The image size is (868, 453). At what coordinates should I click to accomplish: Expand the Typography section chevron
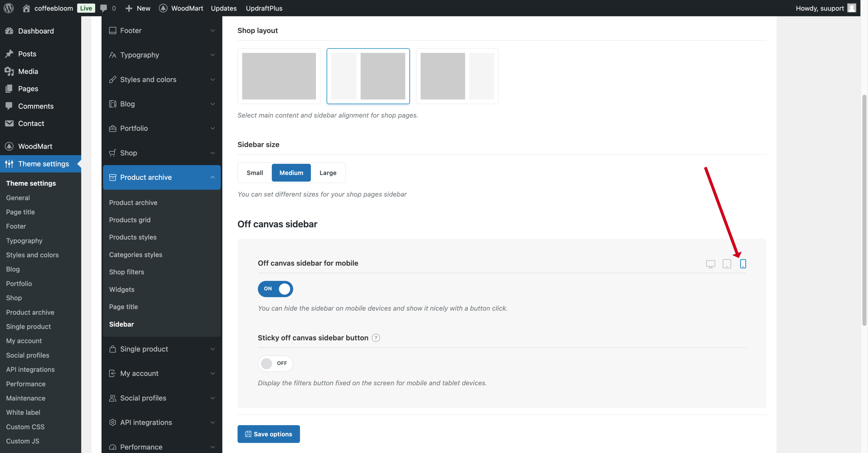pyautogui.click(x=213, y=55)
